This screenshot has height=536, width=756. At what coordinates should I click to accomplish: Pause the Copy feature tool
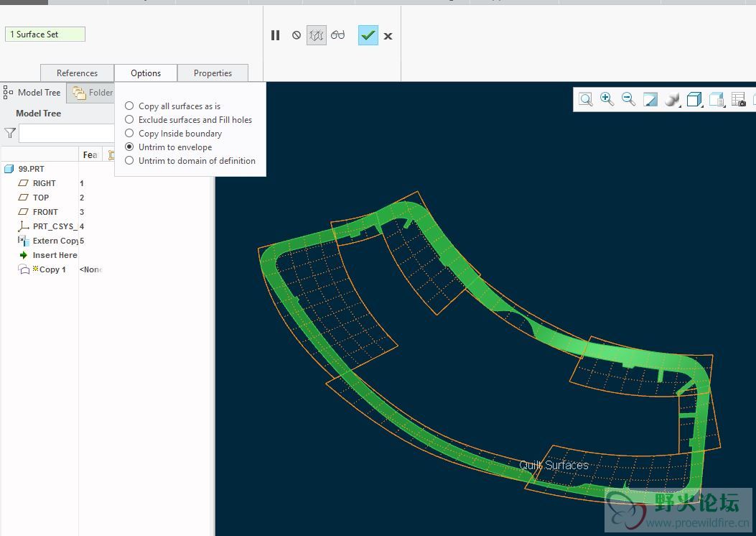tap(275, 35)
